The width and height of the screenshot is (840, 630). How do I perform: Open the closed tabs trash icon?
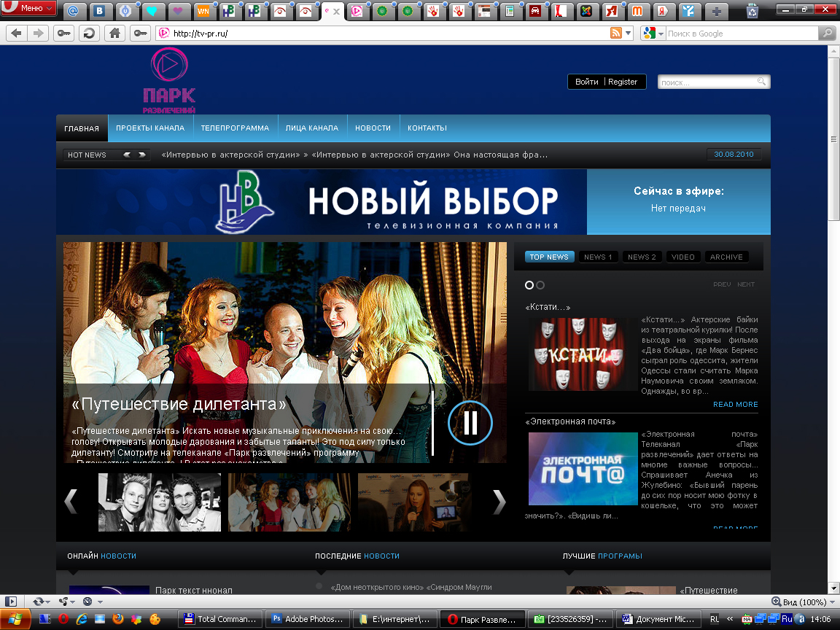(x=752, y=11)
